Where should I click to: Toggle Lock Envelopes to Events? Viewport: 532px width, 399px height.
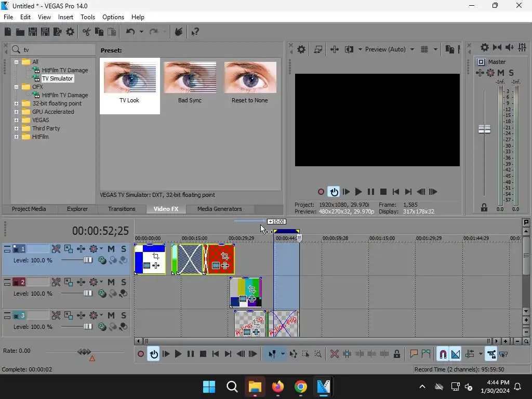coord(491,354)
